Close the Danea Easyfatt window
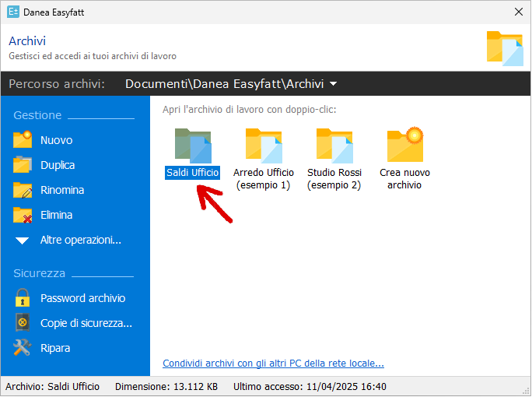 tap(519, 12)
